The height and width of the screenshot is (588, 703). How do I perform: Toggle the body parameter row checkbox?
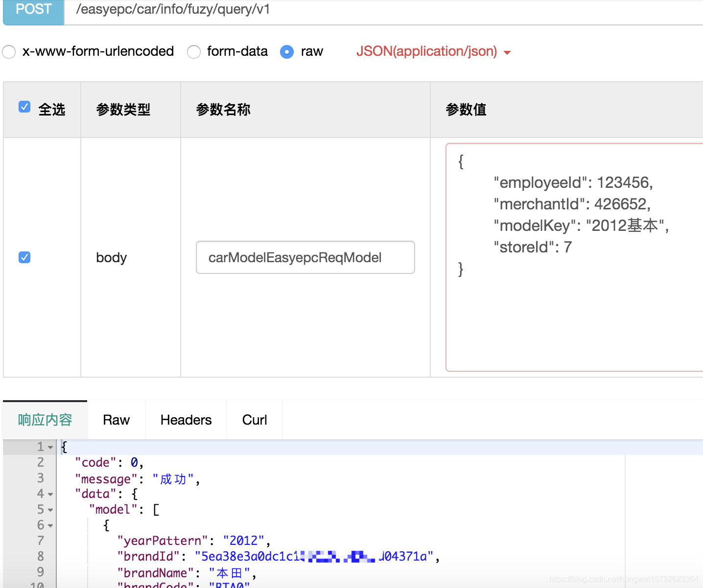click(24, 257)
